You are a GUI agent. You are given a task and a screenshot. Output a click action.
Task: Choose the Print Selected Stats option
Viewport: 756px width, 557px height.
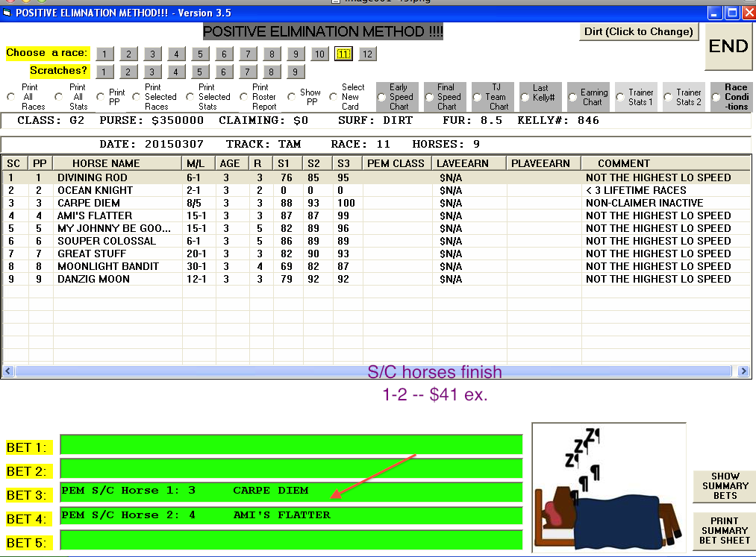(x=190, y=97)
